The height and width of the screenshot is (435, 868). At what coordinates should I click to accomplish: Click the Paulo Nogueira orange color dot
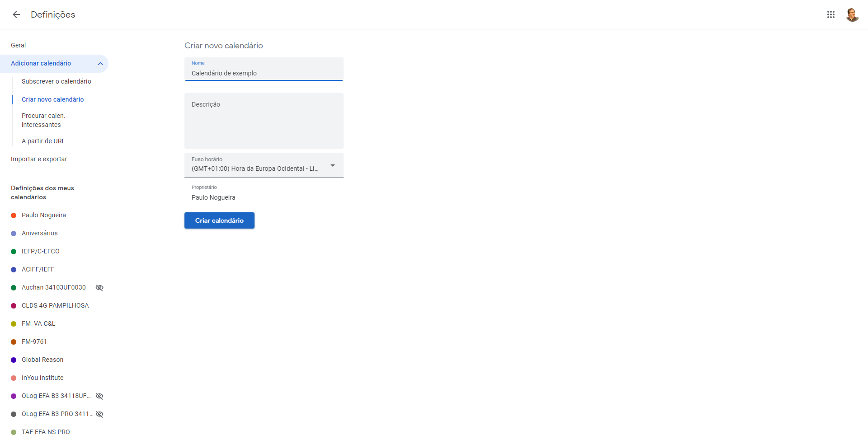[14, 215]
